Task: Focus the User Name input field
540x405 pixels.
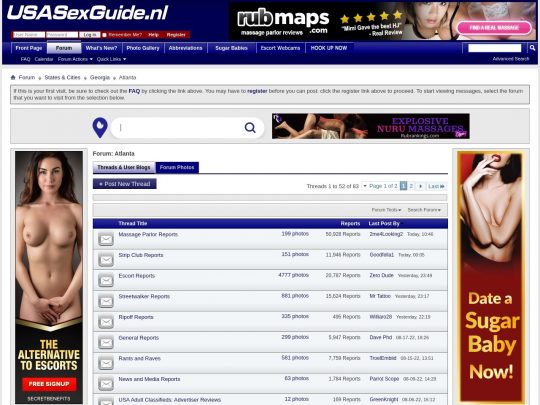Action: coord(29,35)
